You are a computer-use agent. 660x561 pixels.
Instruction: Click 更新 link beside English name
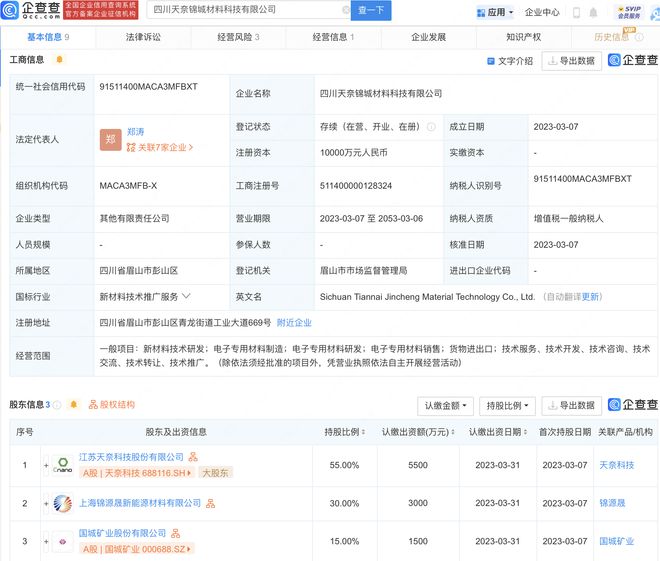click(x=590, y=297)
